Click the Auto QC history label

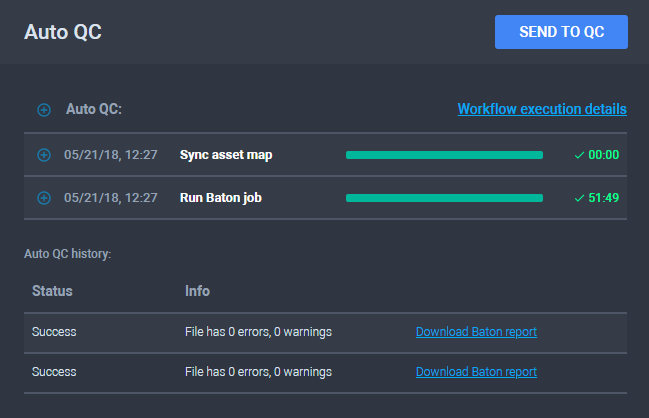(67, 254)
